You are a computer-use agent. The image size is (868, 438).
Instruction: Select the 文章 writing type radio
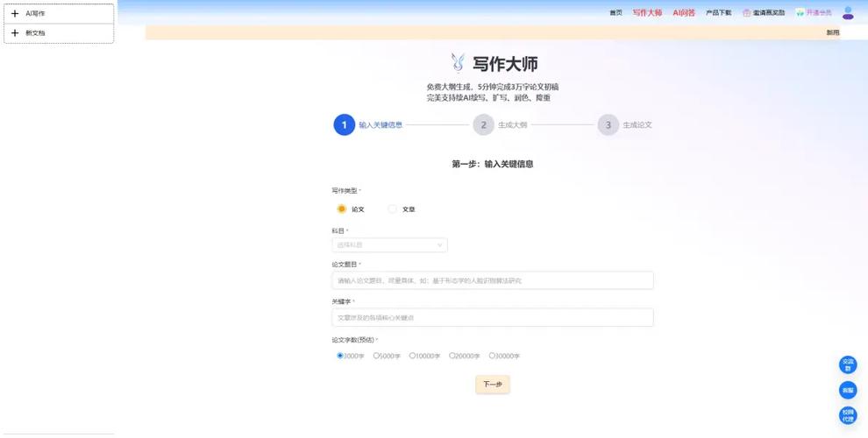click(393, 209)
